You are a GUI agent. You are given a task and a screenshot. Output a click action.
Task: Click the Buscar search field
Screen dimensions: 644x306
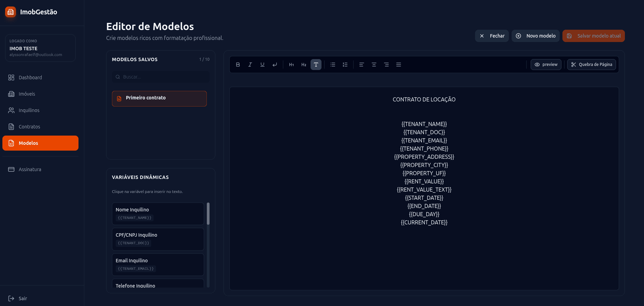pyautogui.click(x=161, y=77)
